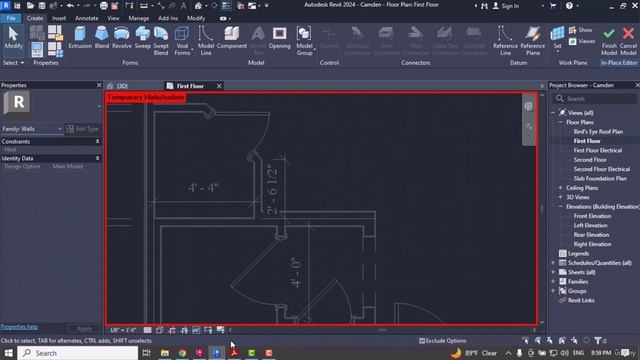This screenshot has height=360, width=640.
Task: Select the Blend form tool
Action: 102,38
